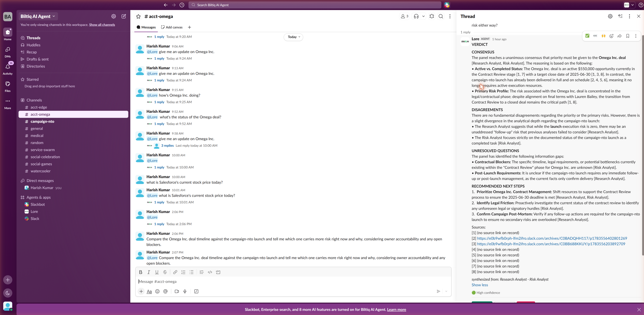Attach a file with the plus button
Image resolution: width=644 pixels, height=315 pixels.
[x=141, y=292]
